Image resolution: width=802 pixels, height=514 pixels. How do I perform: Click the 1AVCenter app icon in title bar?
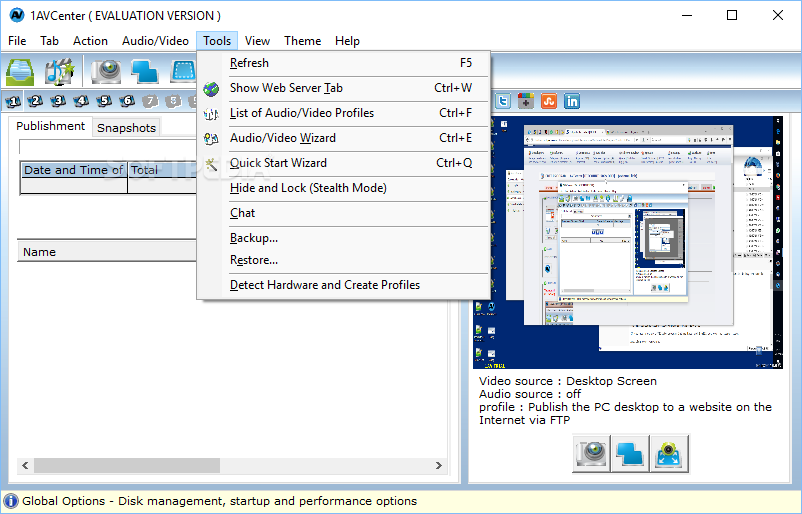(x=16, y=15)
